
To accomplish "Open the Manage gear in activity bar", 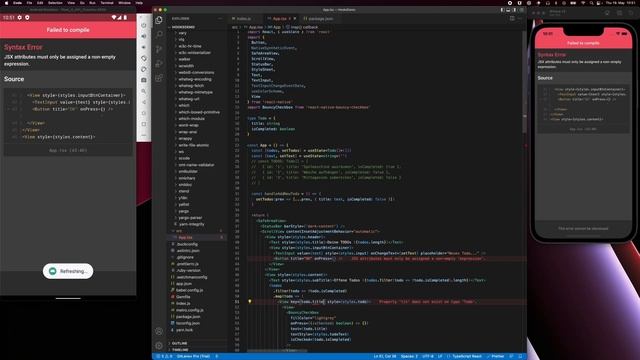I will pyautogui.click(x=159, y=346).
